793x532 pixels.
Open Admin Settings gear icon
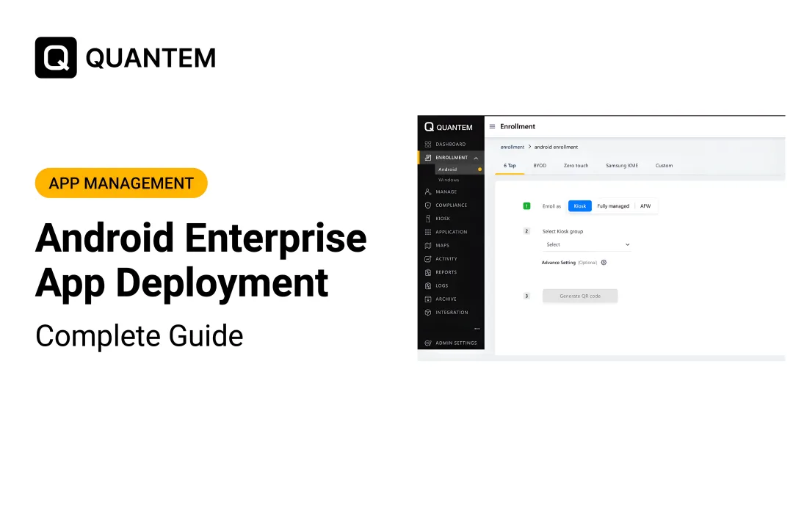click(x=428, y=343)
